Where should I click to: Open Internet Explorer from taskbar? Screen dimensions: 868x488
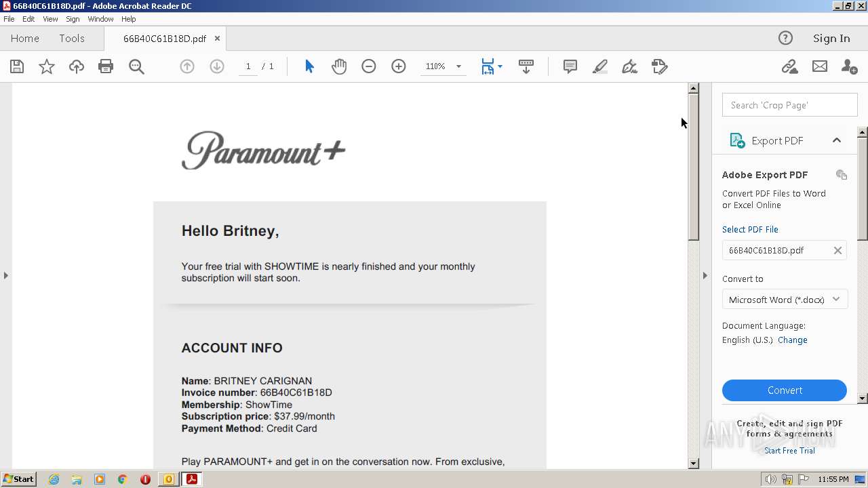54,479
